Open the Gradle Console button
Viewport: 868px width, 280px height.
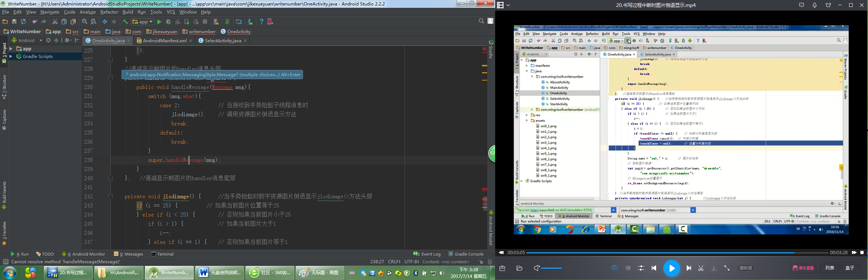click(466, 254)
